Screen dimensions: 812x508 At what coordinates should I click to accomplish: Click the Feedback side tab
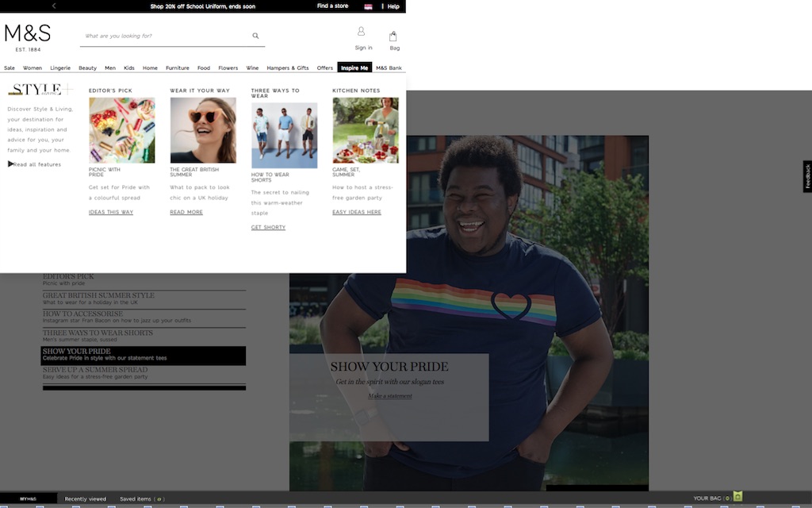click(x=807, y=177)
